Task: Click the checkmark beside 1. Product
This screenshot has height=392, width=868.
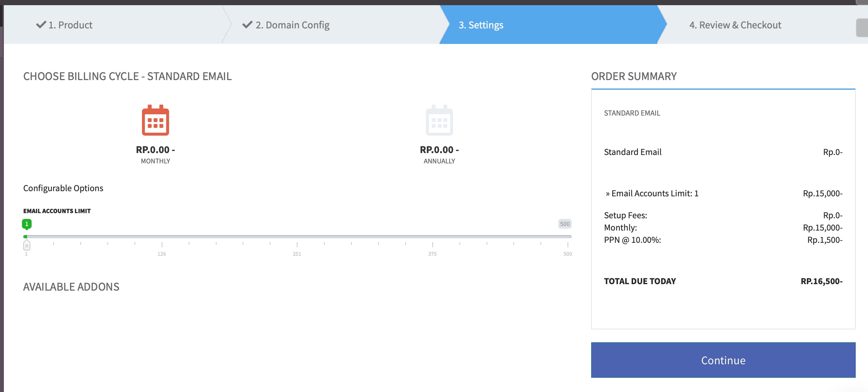Action: click(41, 25)
